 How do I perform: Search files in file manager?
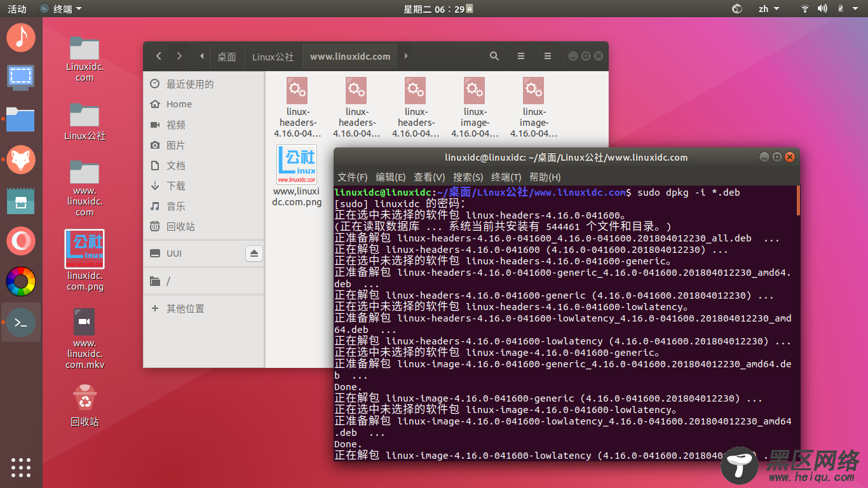click(494, 57)
